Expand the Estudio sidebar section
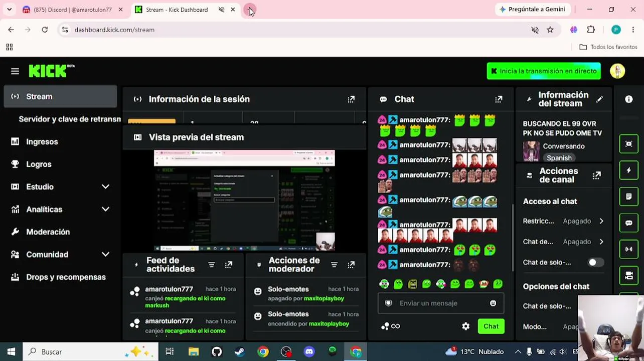 (x=105, y=187)
